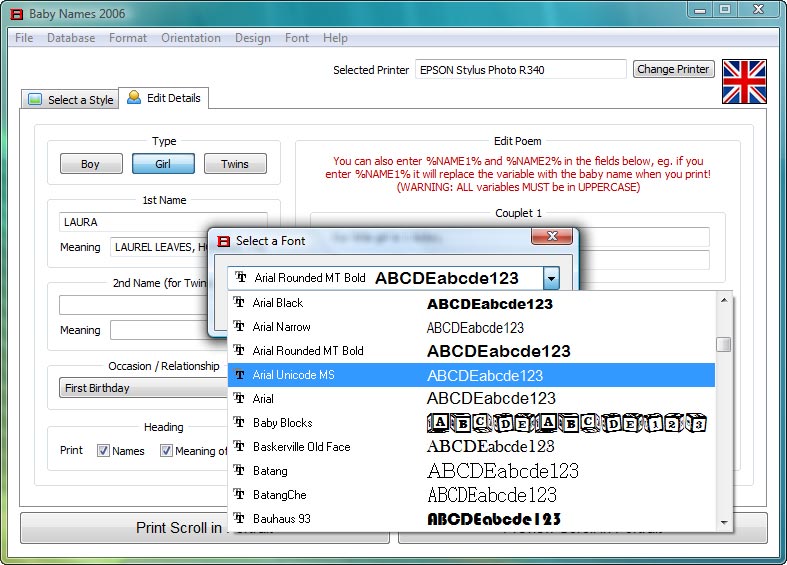Click TrueType icon in font combo box
787x565 pixels.
(241, 277)
